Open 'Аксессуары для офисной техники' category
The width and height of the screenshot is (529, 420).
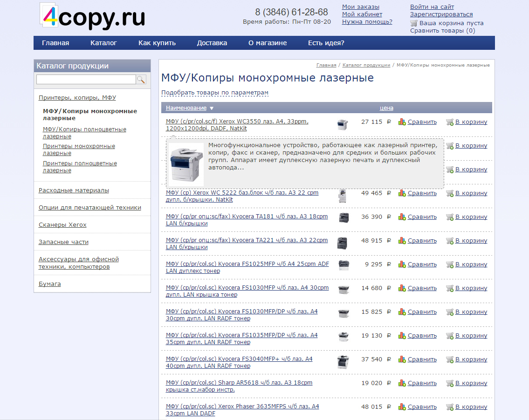coord(79,263)
